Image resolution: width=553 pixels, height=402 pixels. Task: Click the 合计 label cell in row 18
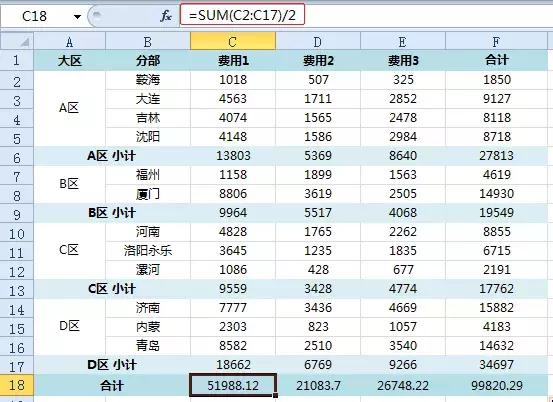point(112,385)
